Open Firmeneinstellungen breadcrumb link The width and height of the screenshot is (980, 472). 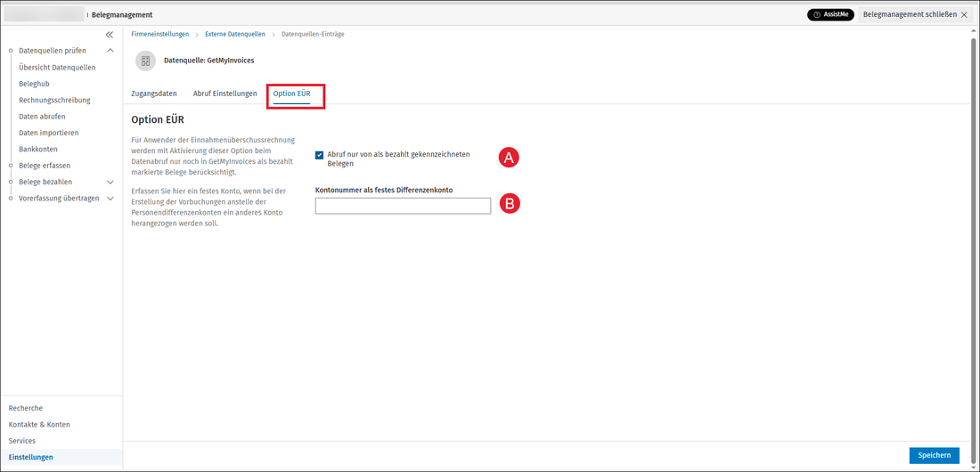(160, 35)
